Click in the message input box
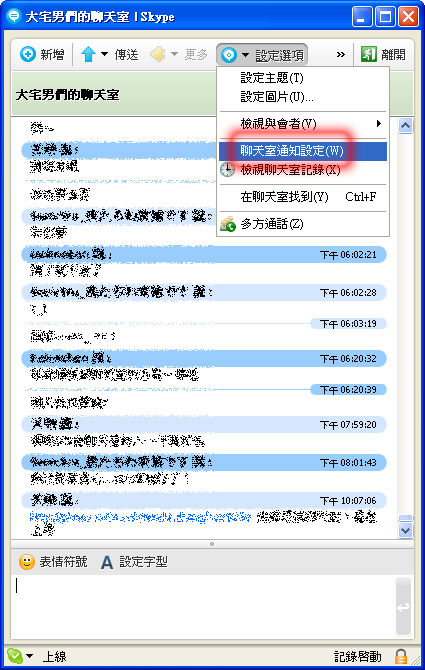Image resolution: width=425 pixels, height=670 pixels. [203, 606]
